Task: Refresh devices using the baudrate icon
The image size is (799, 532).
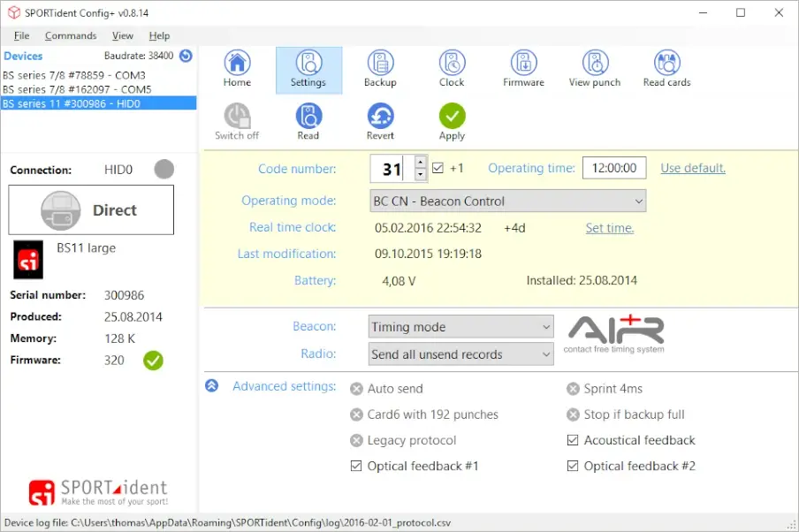Action: pyautogui.click(x=186, y=56)
